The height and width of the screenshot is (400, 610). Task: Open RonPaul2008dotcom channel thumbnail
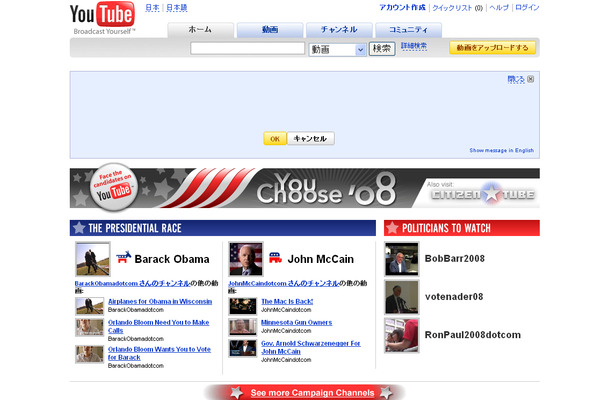click(x=402, y=335)
